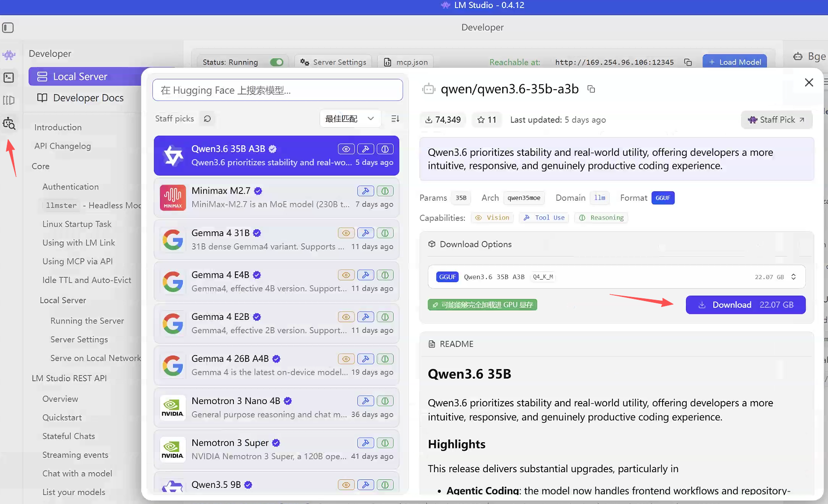
Task: Open the API Changelog docs page
Action: 62,146
